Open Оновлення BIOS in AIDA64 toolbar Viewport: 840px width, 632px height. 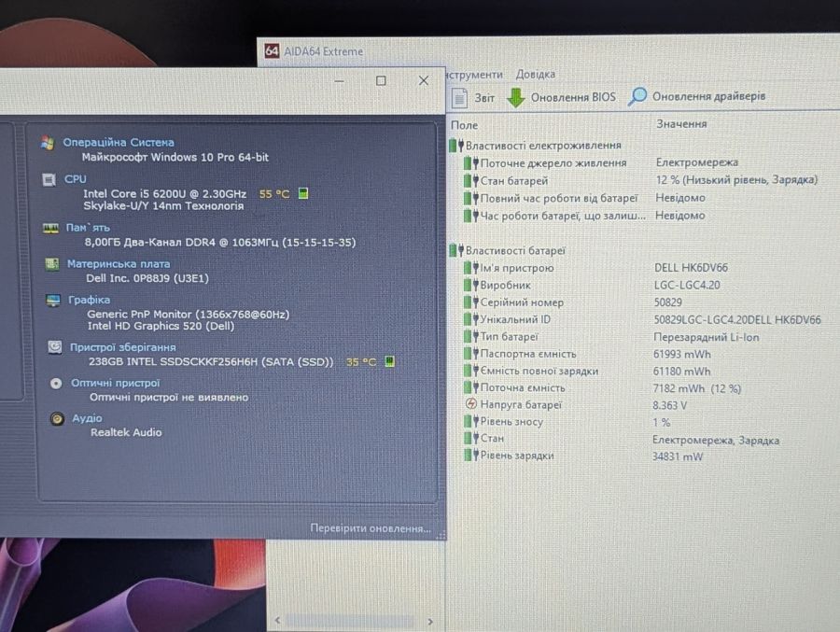pyautogui.click(x=562, y=98)
